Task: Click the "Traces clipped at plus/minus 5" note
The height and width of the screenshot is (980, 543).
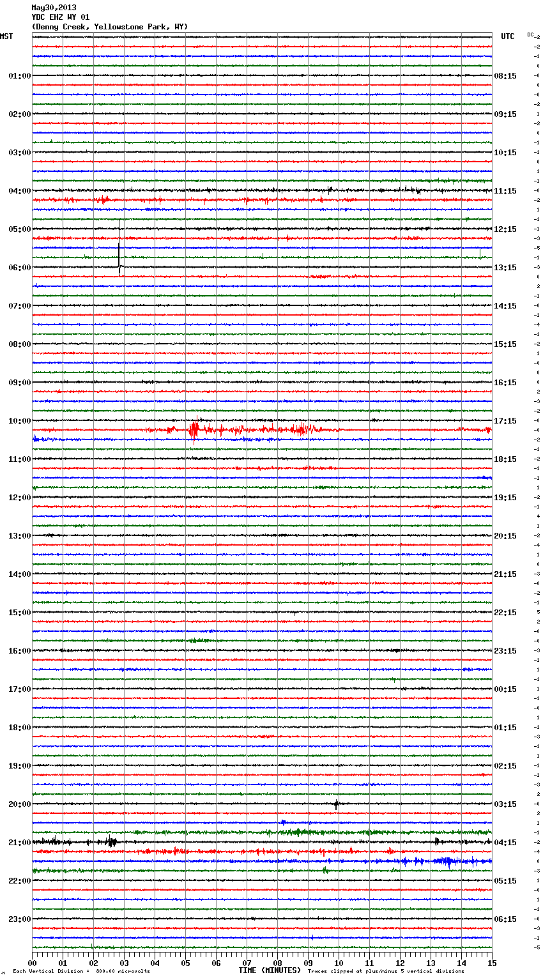Action: point(386,971)
